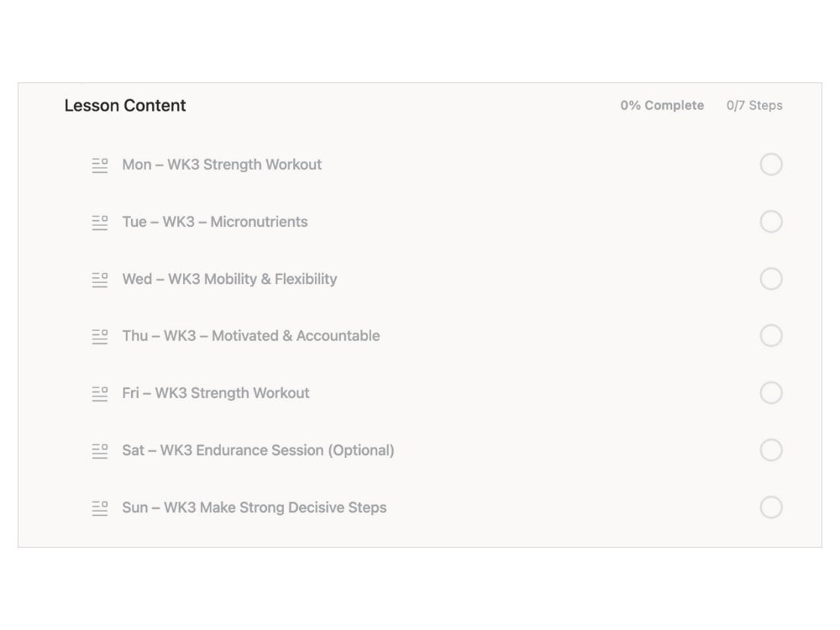Click the topic icon beside Wed Mobility & Flexibility
Screen dimensions: 840x630
(x=100, y=280)
